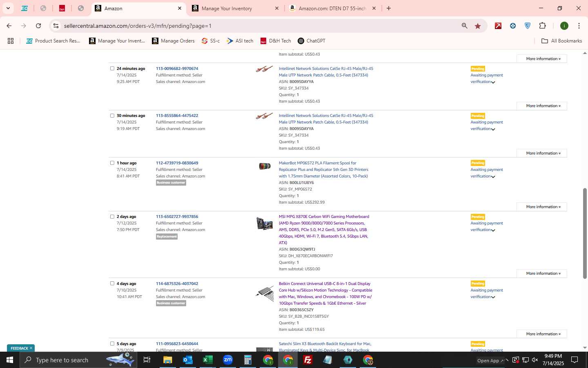Open the Chrome profile avatar
This screenshot has height=368, width=588.
click(x=564, y=26)
